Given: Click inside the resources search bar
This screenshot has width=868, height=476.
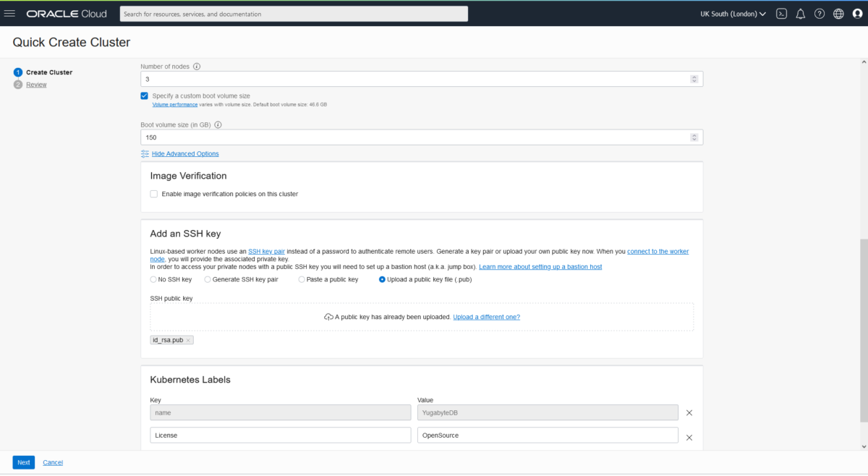Looking at the screenshot, I should [x=293, y=13].
